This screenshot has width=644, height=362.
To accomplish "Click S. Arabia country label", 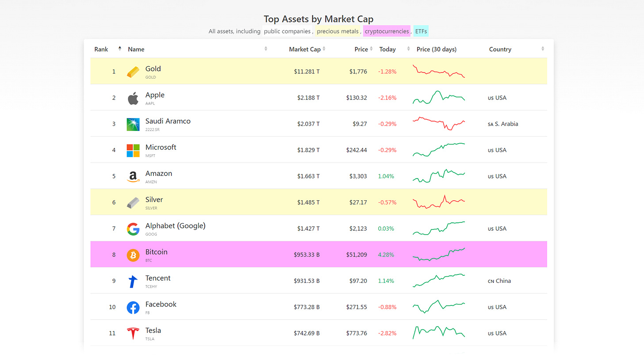I will click(503, 124).
